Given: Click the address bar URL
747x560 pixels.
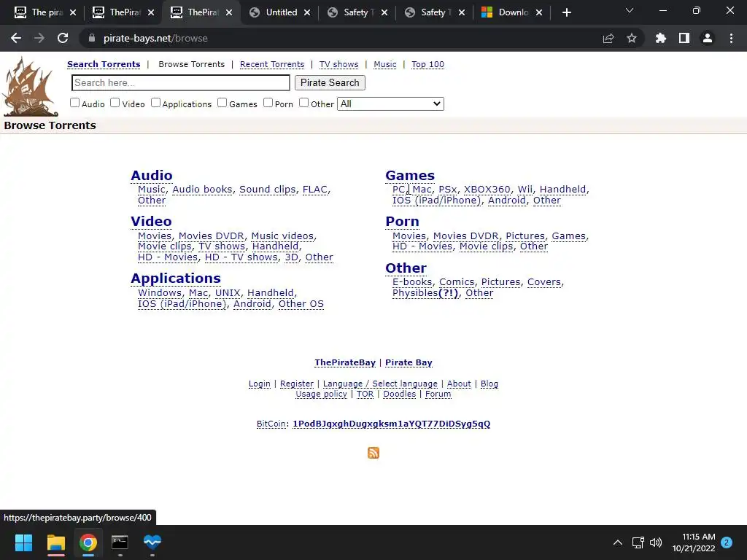Looking at the screenshot, I should coord(155,38).
